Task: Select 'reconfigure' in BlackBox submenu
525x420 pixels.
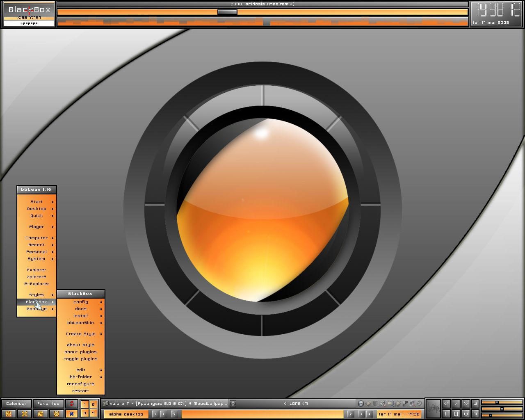Action: pyautogui.click(x=81, y=384)
